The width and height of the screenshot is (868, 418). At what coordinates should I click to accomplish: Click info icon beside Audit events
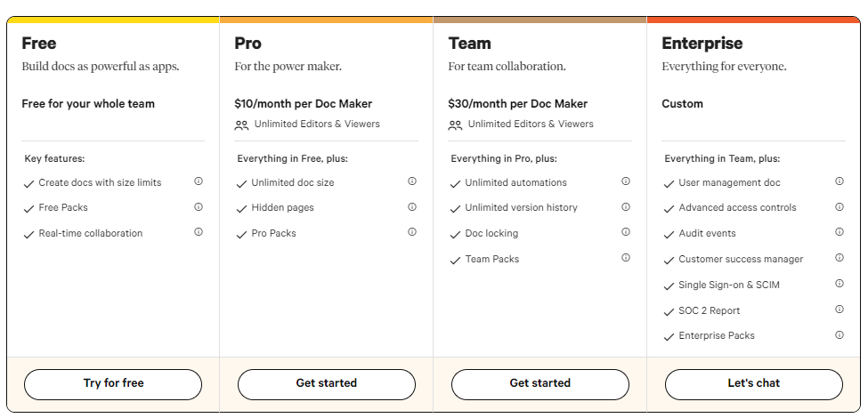click(840, 231)
